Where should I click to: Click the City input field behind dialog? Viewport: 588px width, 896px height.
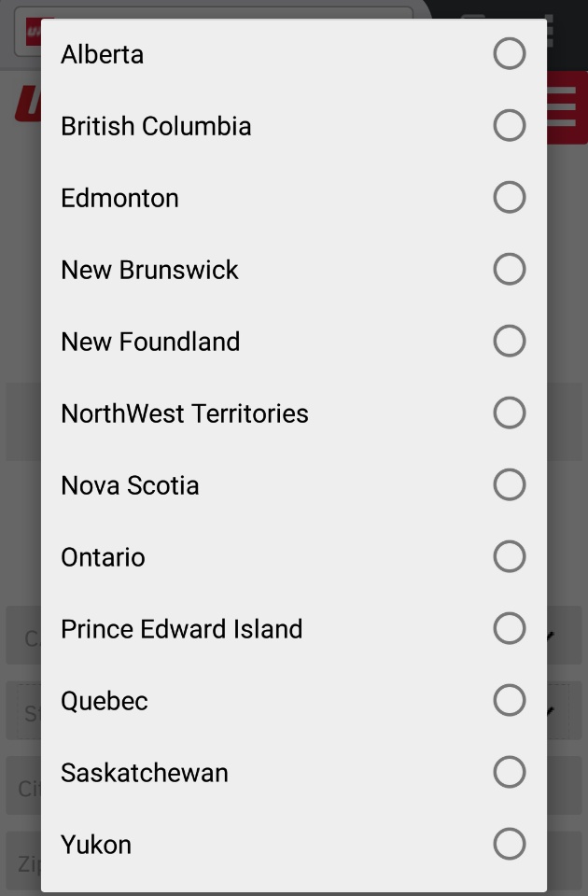[22, 789]
